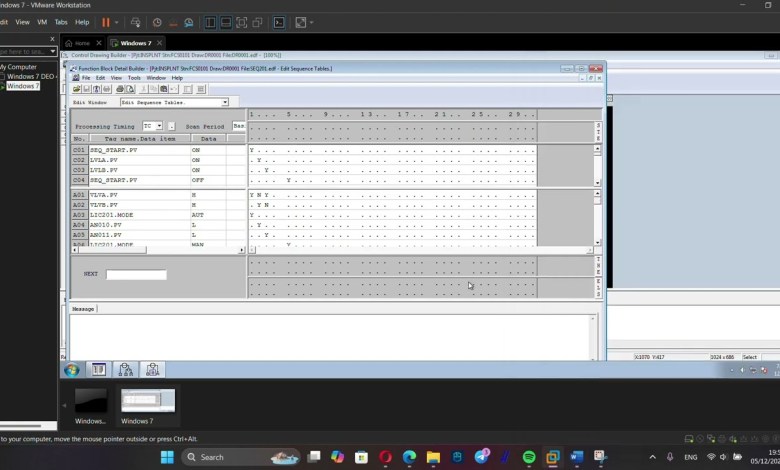Select row C01 SEQ_START.PV

(159, 150)
